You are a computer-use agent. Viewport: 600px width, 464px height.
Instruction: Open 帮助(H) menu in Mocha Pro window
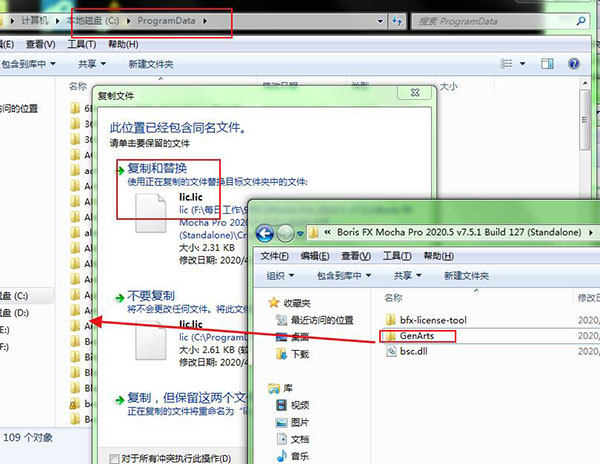point(439,256)
